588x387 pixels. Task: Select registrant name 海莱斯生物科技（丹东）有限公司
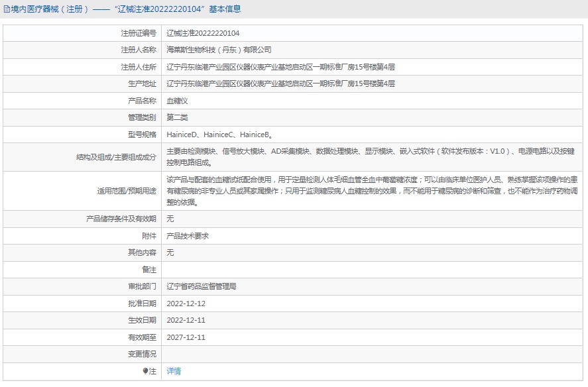coord(219,50)
